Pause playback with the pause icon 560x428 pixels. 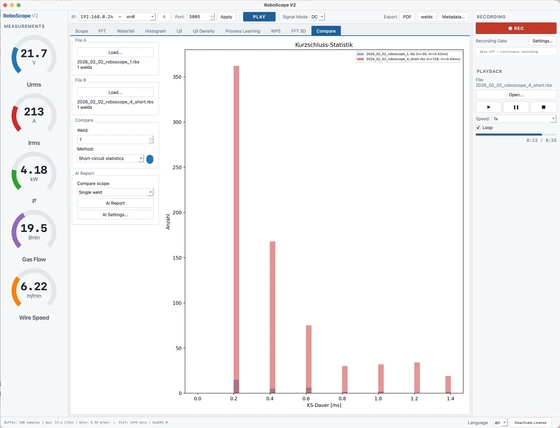tap(516, 107)
